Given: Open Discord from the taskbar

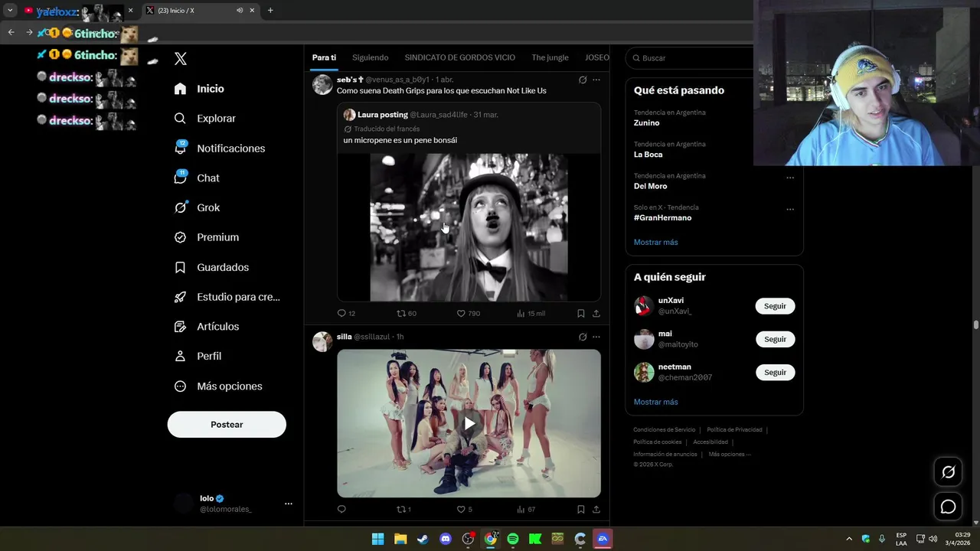Looking at the screenshot, I should click(x=446, y=539).
